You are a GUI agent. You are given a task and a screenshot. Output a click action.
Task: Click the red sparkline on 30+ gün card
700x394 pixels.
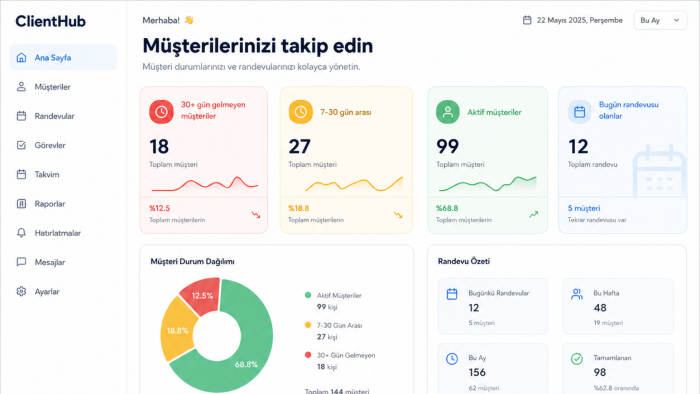coord(204,183)
